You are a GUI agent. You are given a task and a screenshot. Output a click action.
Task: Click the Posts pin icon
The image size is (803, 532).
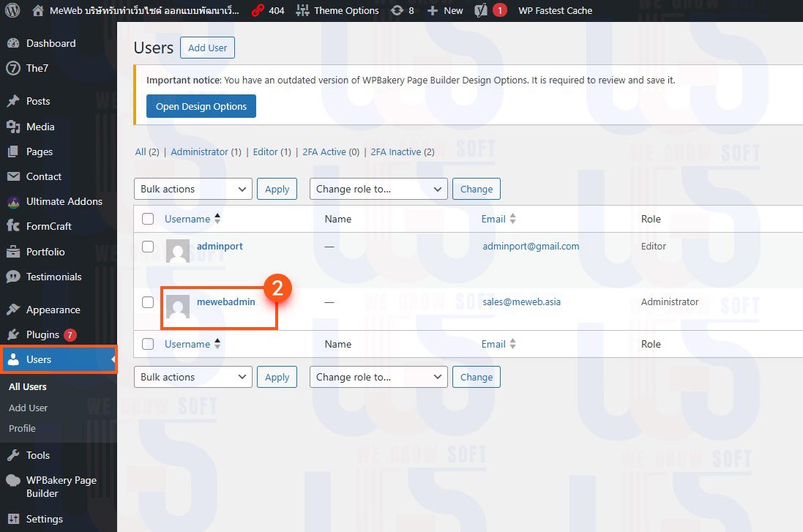(x=13, y=101)
